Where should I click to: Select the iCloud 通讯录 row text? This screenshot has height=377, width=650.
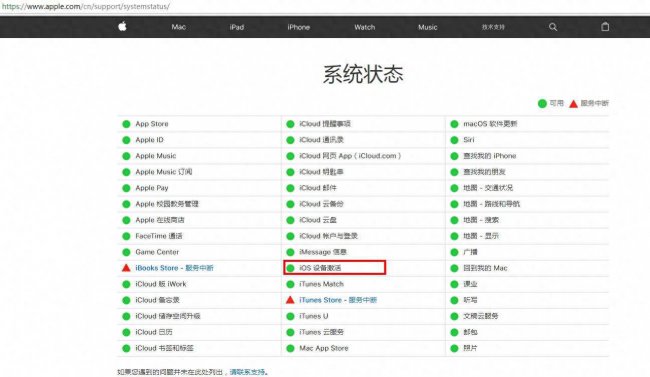(x=322, y=140)
